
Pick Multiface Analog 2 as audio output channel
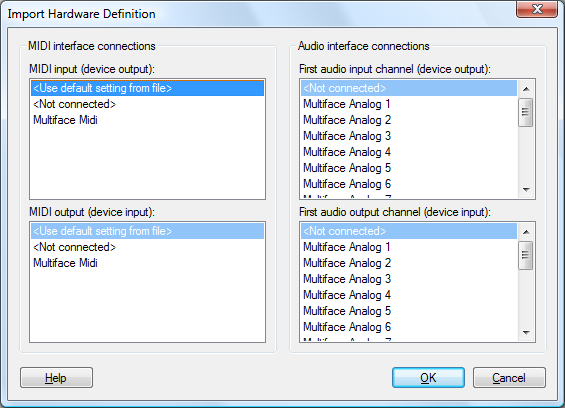[x=409, y=263]
